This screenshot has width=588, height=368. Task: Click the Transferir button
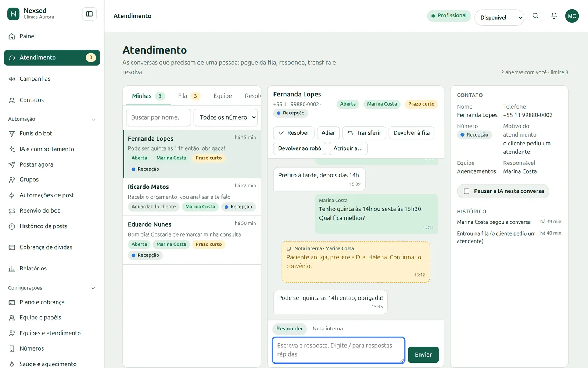click(x=364, y=133)
